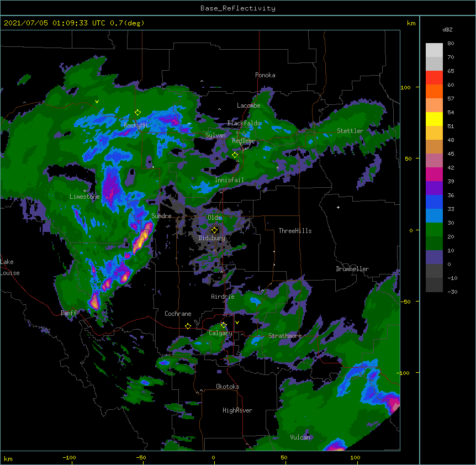Image resolution: width=476 pixels, height=465 pixels.
Task: Click the yellow V marker northwest of RockyMH
Action: (x=97, y=102)
